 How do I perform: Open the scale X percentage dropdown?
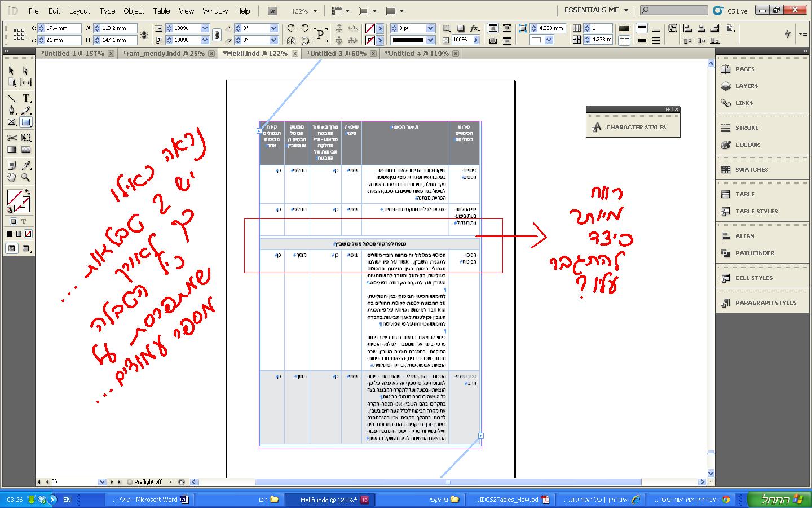(x=205, y=28)
